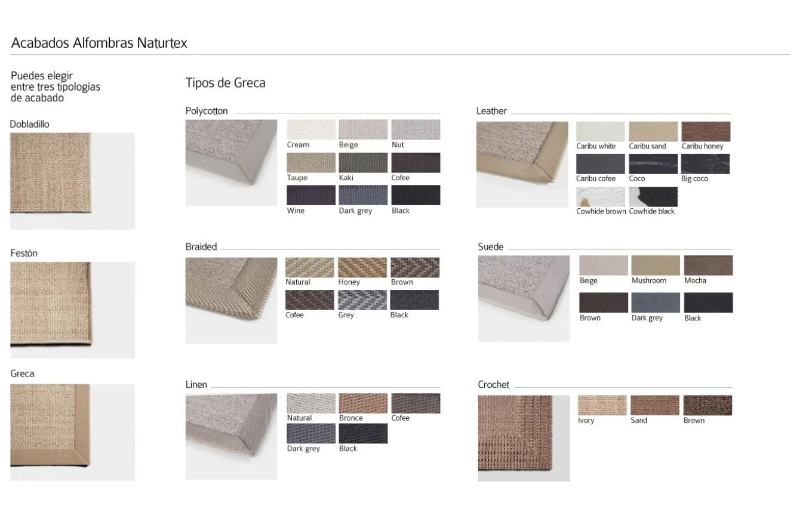812x522 pixels.
Task: Choose the Cowhide black leather swatch
Action: [x=653, y=197]
